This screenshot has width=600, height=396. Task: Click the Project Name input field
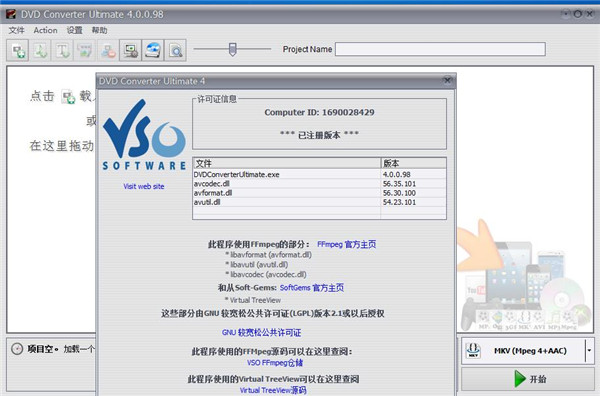[440, 49]
